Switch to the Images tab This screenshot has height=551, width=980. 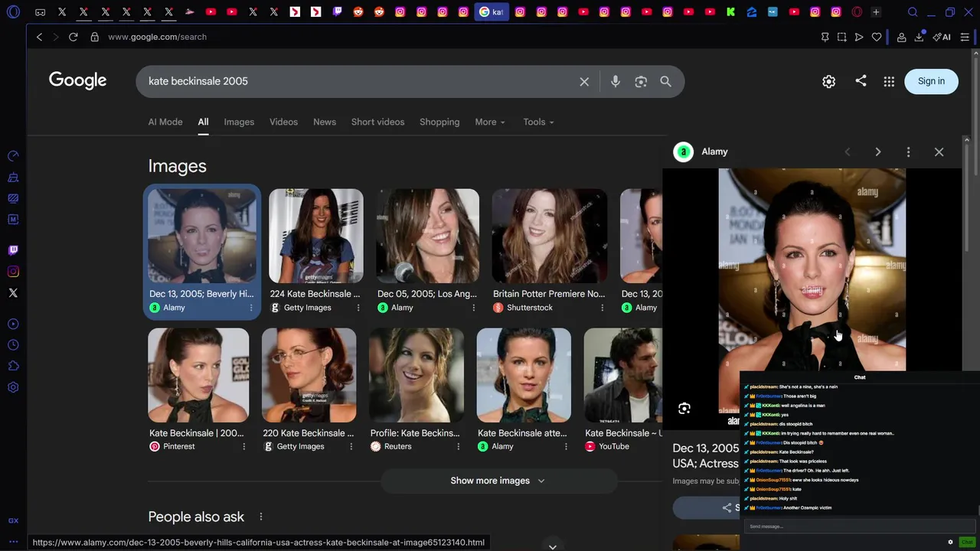(239, 122)
